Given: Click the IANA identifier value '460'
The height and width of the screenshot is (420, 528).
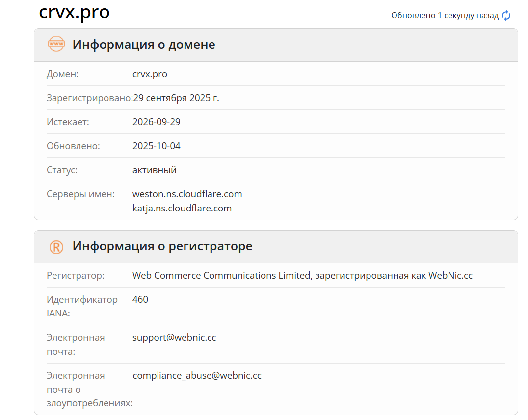Looking at the screenshot, I should click(140, 299).
